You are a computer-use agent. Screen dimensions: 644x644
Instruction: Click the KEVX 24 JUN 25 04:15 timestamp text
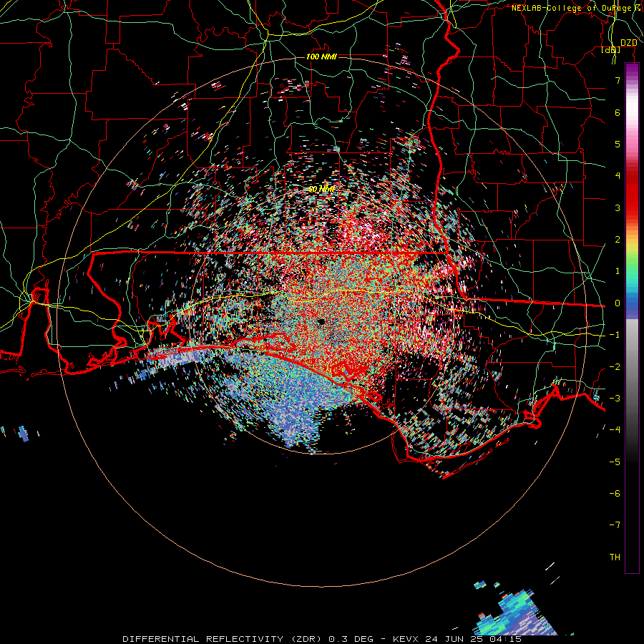[457, 639]
